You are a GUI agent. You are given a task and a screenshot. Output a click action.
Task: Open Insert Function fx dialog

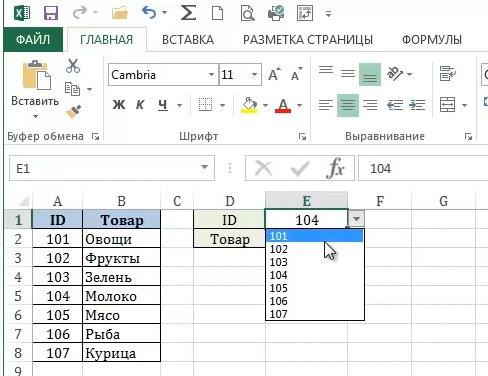point(335,168)
